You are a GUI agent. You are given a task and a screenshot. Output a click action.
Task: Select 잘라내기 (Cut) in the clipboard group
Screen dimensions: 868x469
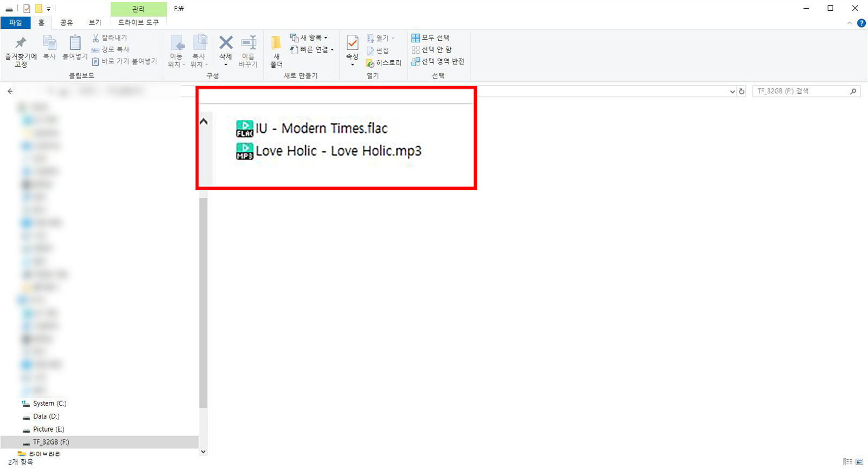click(110, 37)
